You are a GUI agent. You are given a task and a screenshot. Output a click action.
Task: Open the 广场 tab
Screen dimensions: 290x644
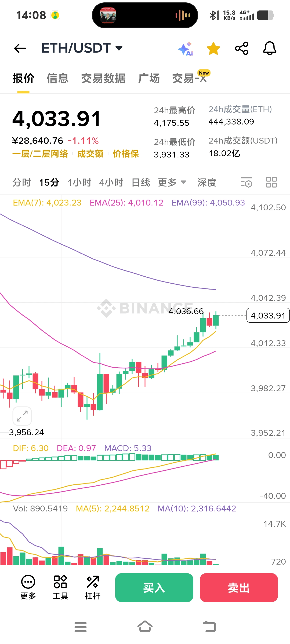(x=149, y=78)
